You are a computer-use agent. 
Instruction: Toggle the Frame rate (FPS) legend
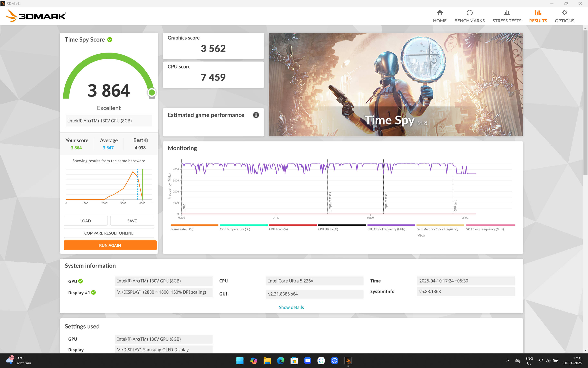[x=194, y=228]
